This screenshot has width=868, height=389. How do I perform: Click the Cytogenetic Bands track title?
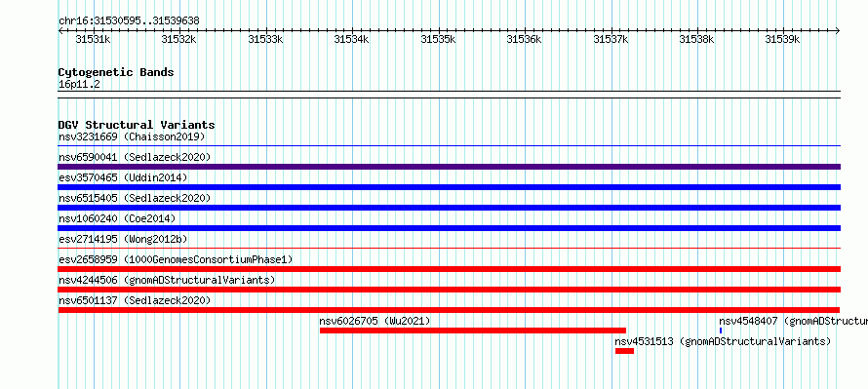pos(116,72)
